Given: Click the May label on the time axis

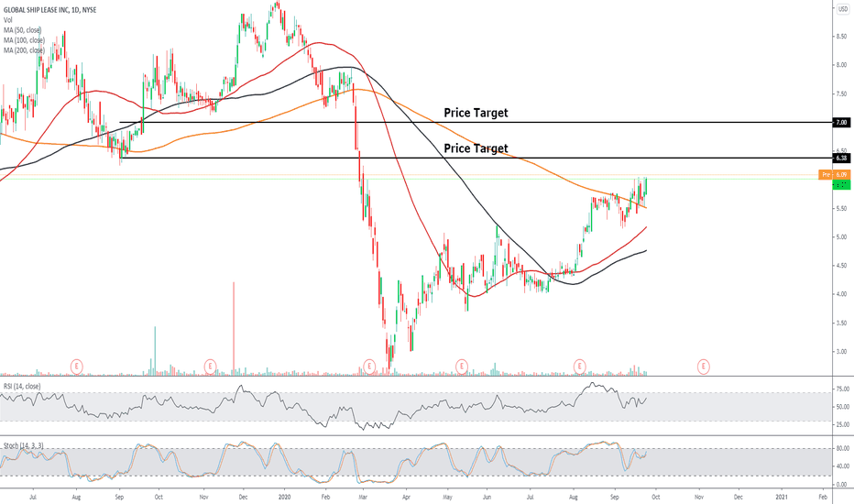Looking at the screenshot, I should (447, 497).
